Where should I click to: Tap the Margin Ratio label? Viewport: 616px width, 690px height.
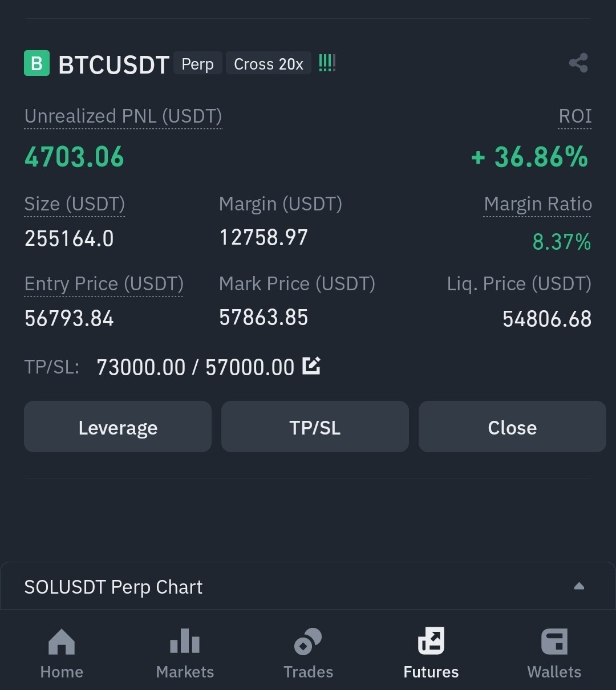(x=537, y=204)
